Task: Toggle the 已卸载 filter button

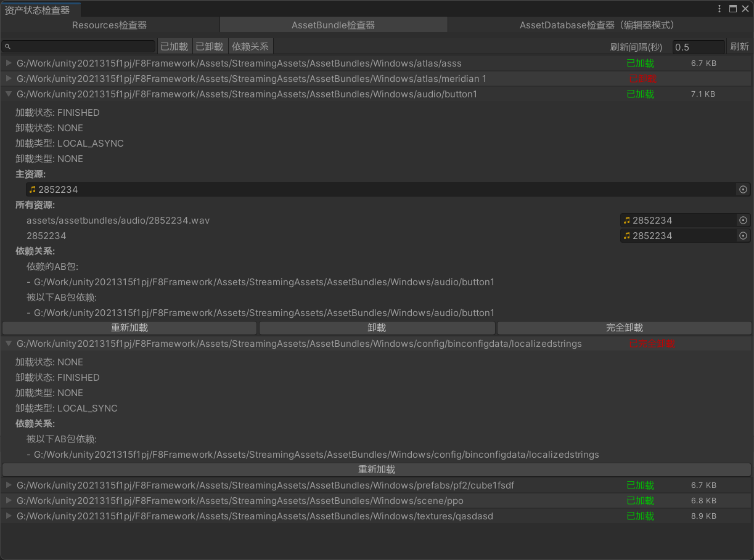Action: 210,47
